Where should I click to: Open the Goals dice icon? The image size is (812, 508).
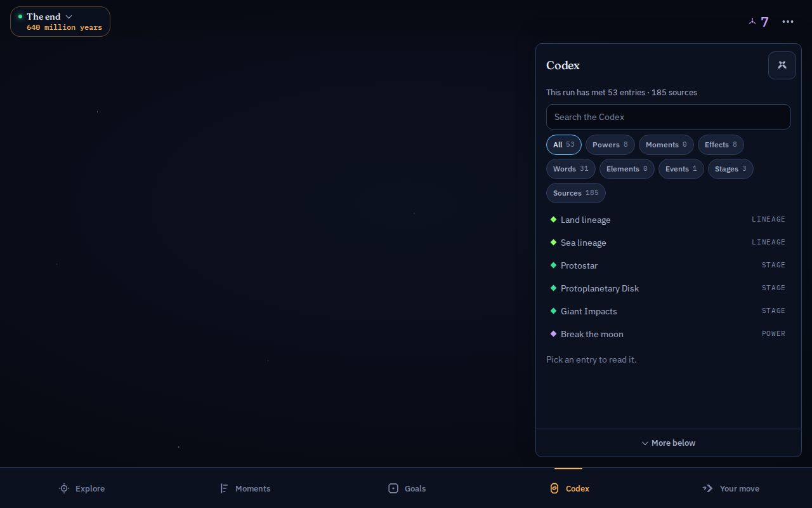[393, 488]
